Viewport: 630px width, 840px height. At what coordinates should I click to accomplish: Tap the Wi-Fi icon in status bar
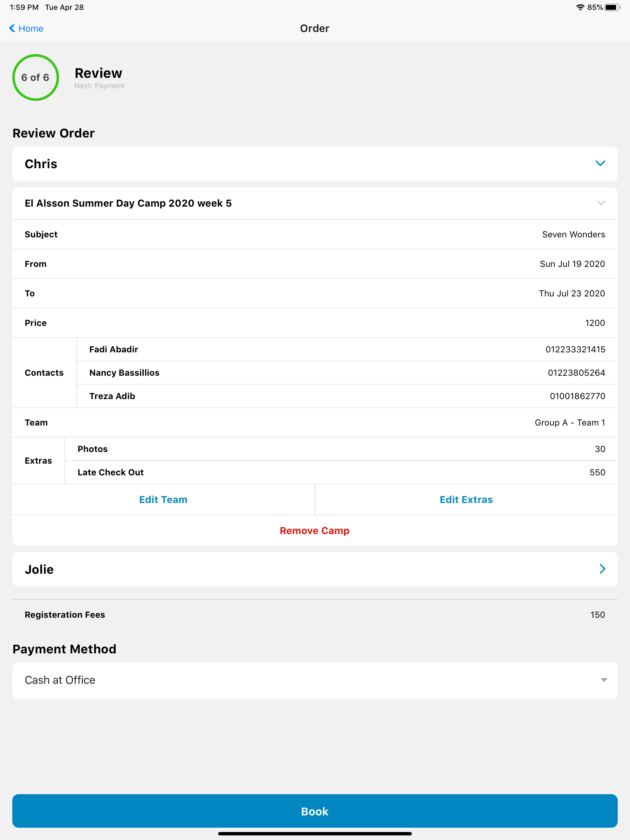[x=580, y=7]
